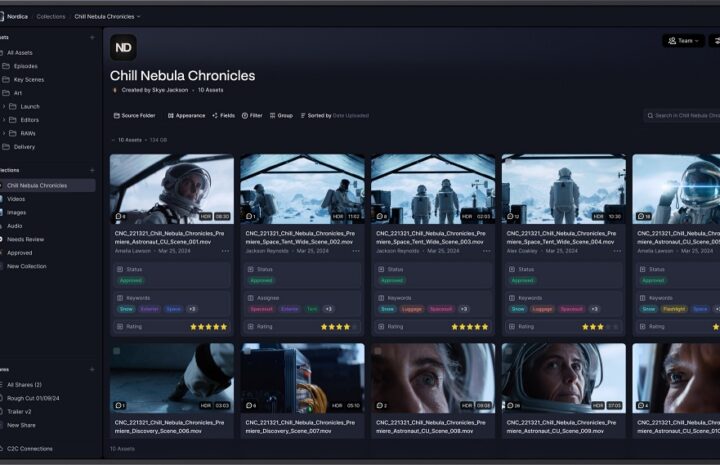Open the Appearance options
This screenshot has width=720, height=465.
(186, 116)
